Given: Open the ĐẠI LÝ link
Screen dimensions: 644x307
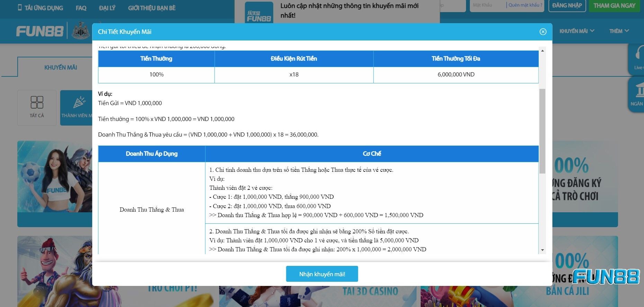Looking at the screenshot, I should [107, 8].
